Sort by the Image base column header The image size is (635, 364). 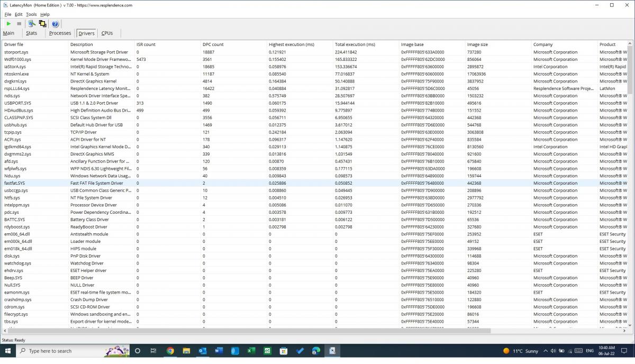tap(432, 44)
